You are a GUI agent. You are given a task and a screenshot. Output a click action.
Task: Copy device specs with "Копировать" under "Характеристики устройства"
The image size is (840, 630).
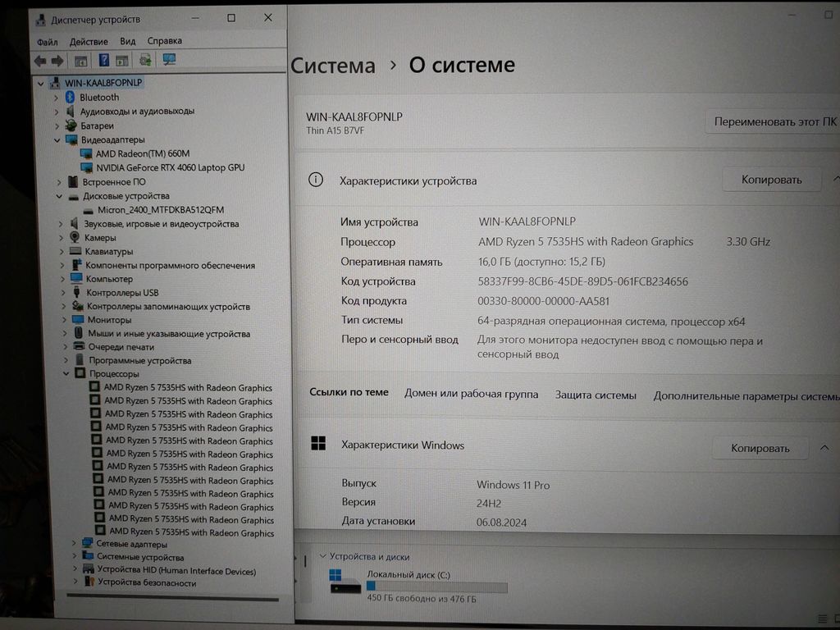[x=771, y=180]
